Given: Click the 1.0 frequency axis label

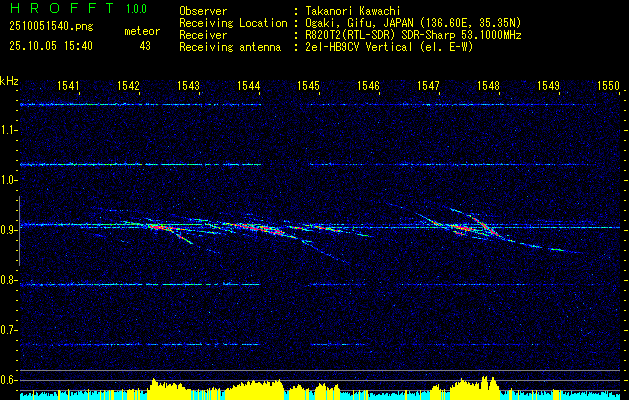Looking at the screenshot, I should point(9,180).
